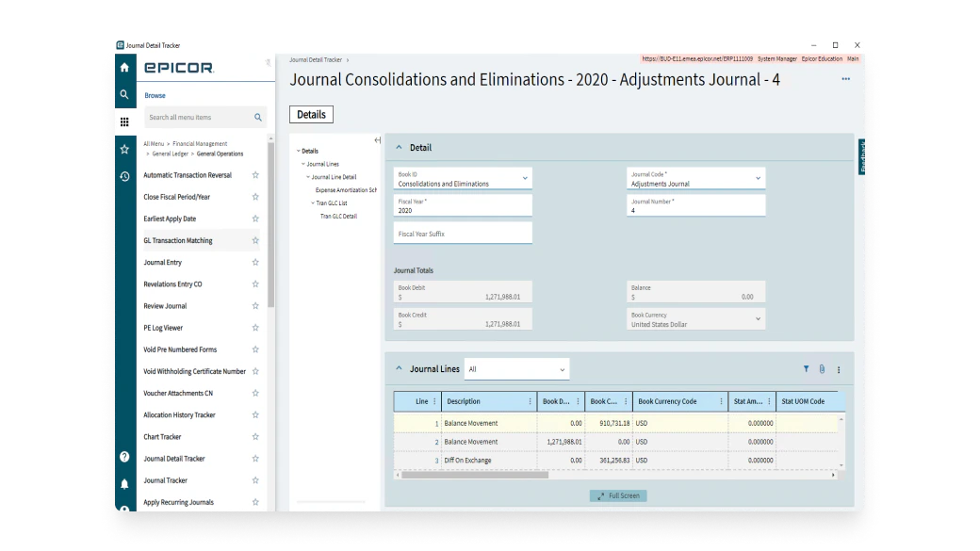The height and width of the screenshot is (551, 980).
Task: Favorite Close Fiscal Period/Year star
Action: click(255, 197)
